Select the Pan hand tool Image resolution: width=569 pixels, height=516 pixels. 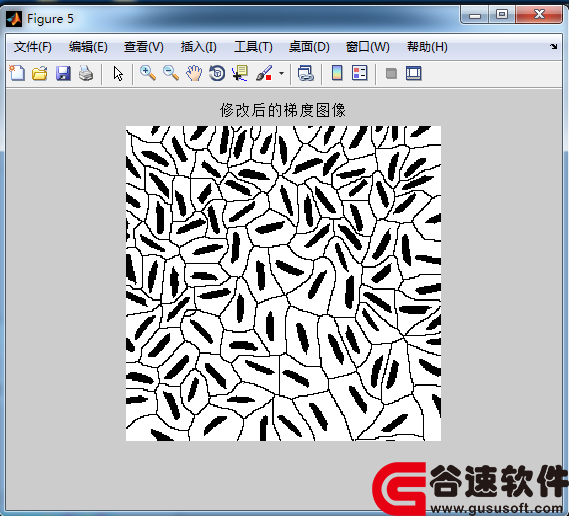(194, 73)
